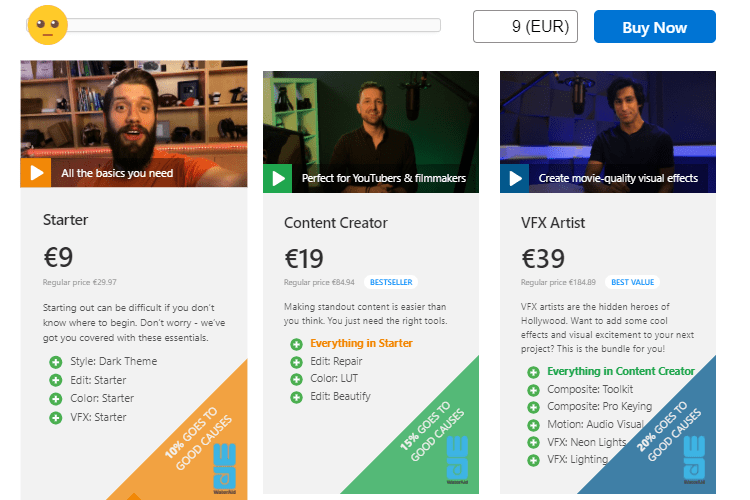The image size is (750, 500).
Task: Click the plus icon beside VFX: Starter
Action: click(x=56, y=418)
